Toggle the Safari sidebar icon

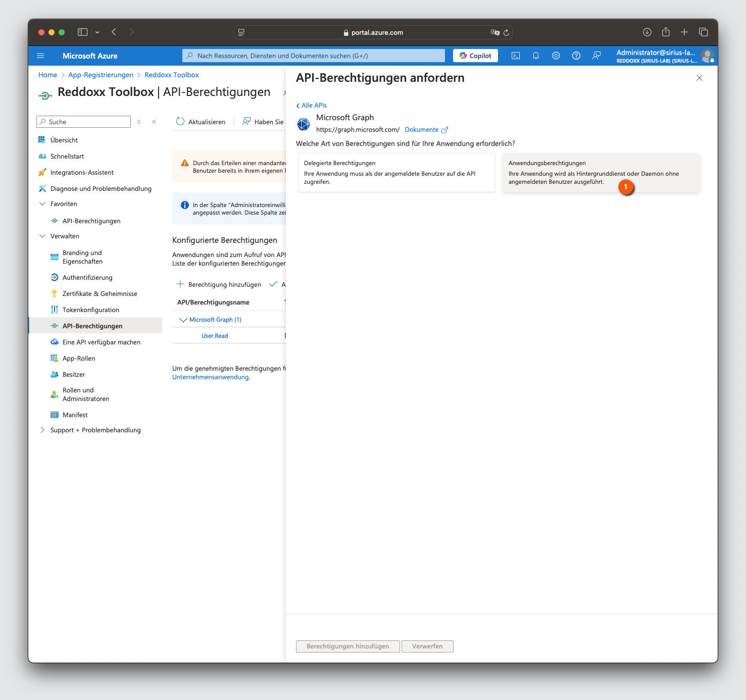pyautogui.click(x=82, y=32)
